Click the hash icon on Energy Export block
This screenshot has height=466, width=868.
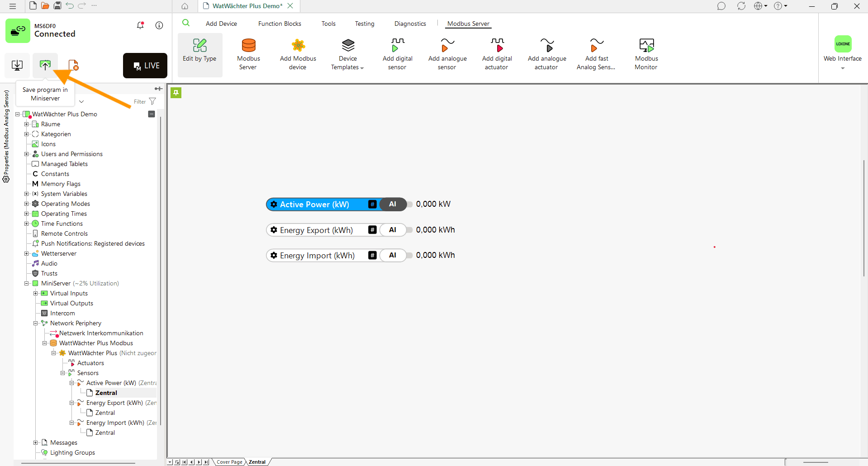pyautogui.click(x=372, y=230)
